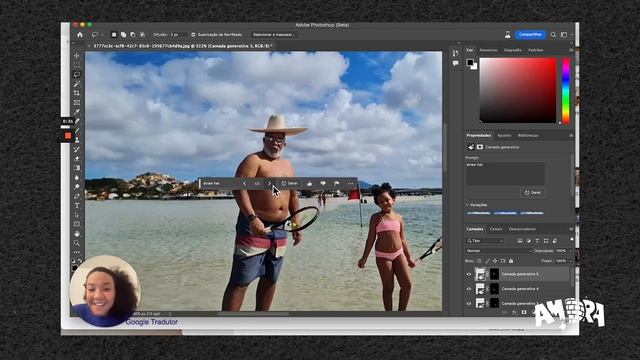Open more options on the contextual taskbar
This screenshot has width=640, height=360.
tap(351, 184)
